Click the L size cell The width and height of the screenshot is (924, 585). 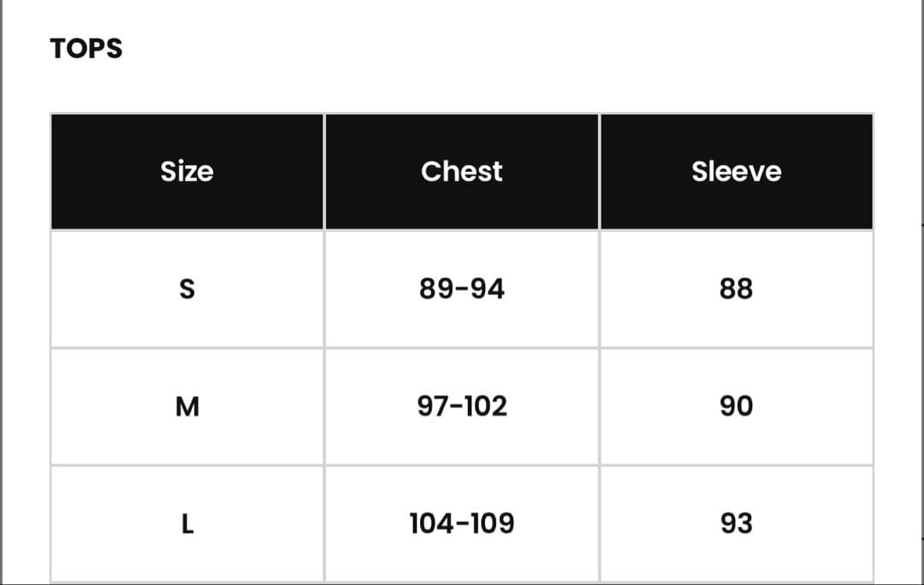tap(187, 523)
